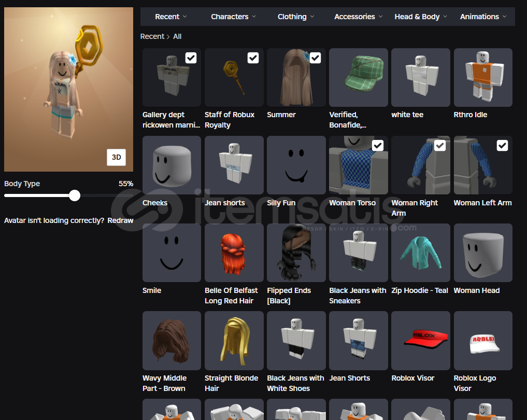Select the Cheeks head item
This screenshot has height=420, width=527.
[172, 165]
